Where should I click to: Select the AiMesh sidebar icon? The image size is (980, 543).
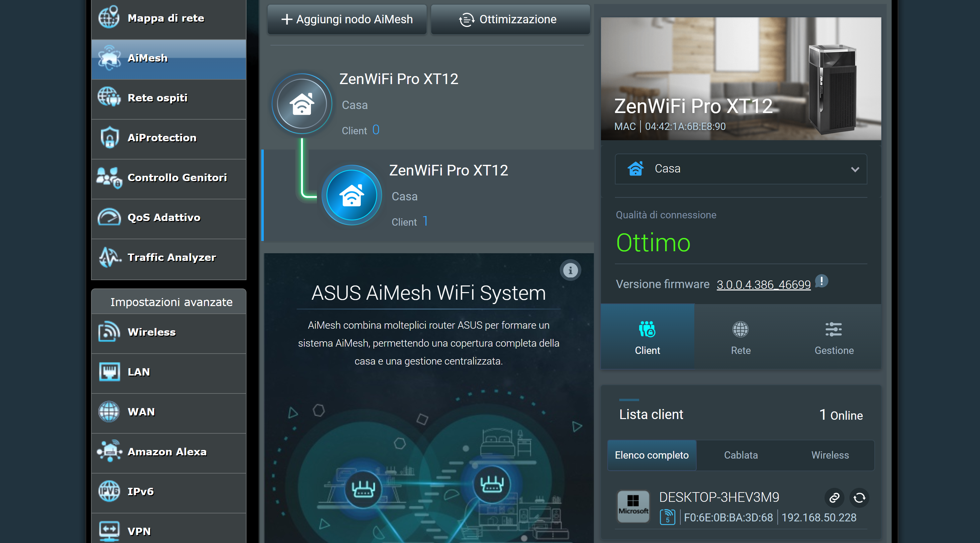pyautogui.click(x=109, y=58)
